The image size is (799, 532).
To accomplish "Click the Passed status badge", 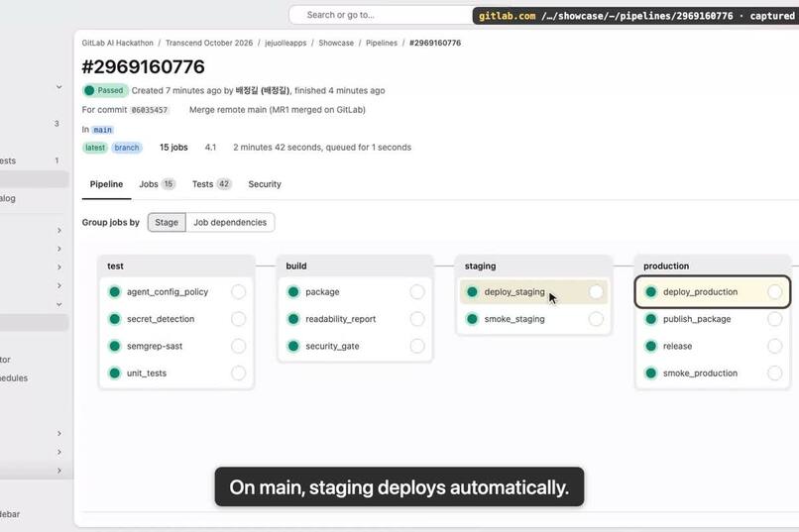I will 105,90.
